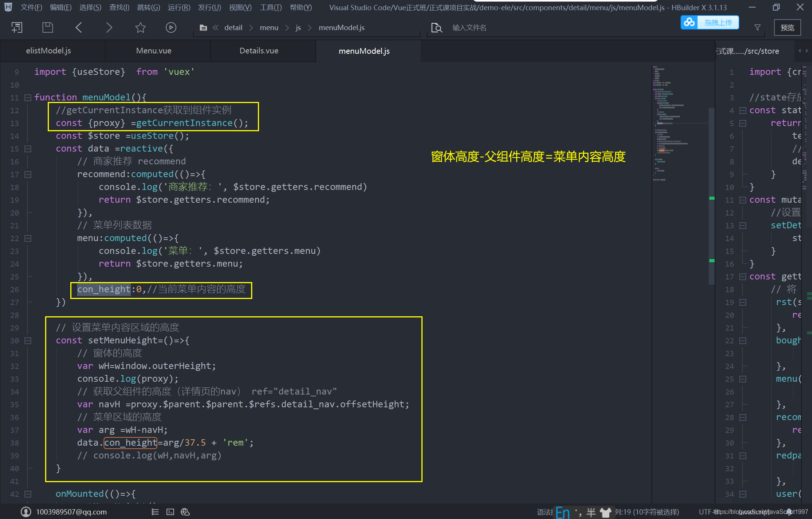812x519 pixels.
Task: Open the 文件(F) menu
Action: (31, 8)
